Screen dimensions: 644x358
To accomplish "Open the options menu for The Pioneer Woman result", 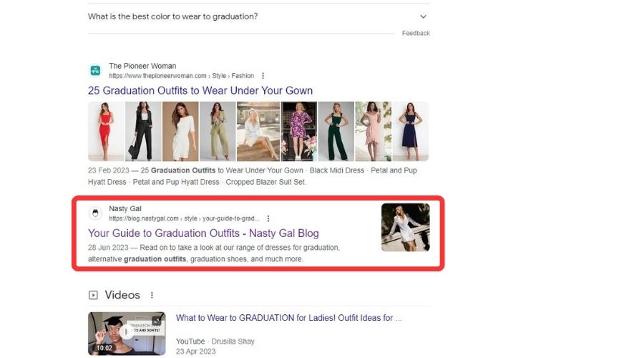I will 263,76.
